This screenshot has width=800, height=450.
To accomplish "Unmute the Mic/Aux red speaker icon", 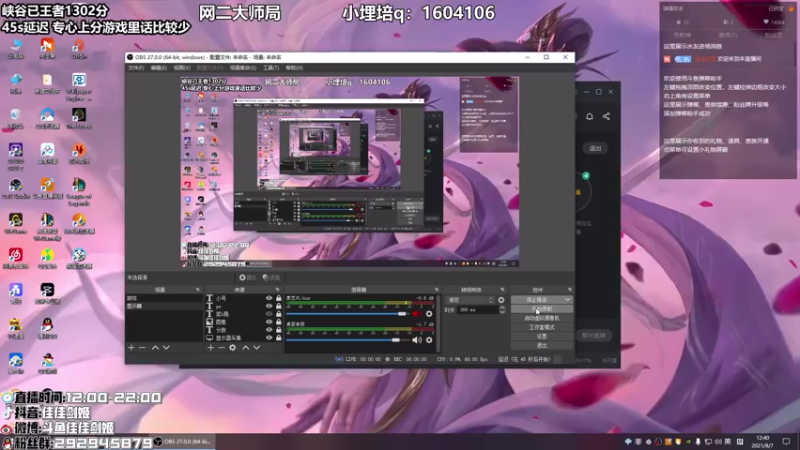I will click(x=417, y=314).
